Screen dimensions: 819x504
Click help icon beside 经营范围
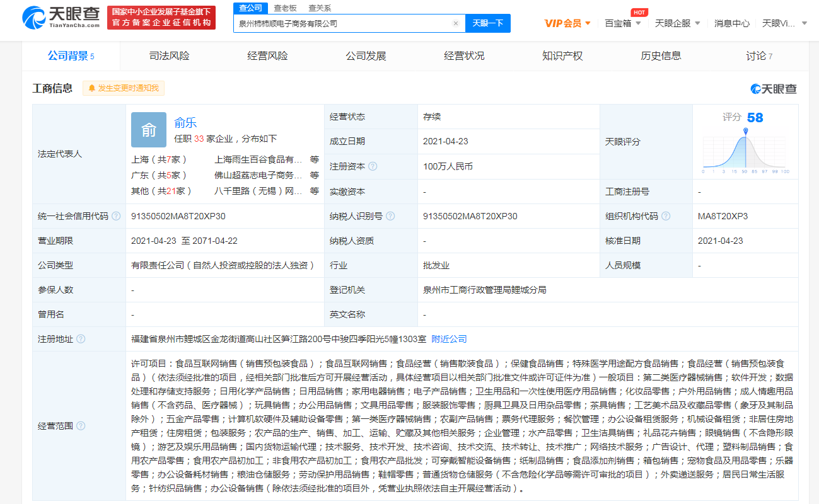pos(81,426)
